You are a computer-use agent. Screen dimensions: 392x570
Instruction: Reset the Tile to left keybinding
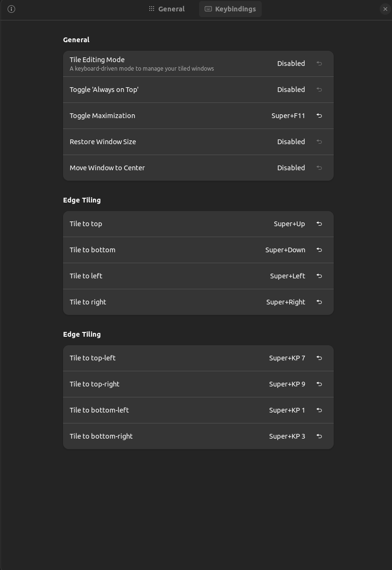point(319,276)
